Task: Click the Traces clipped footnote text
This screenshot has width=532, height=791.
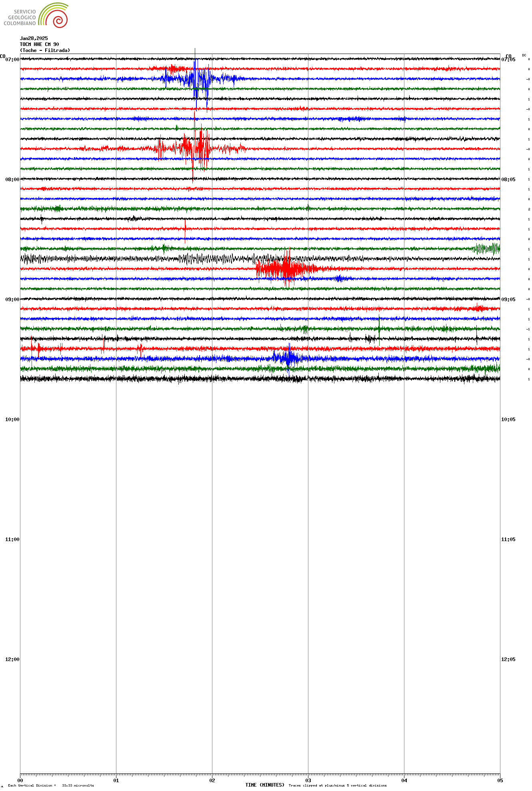Action: [338, 785]
